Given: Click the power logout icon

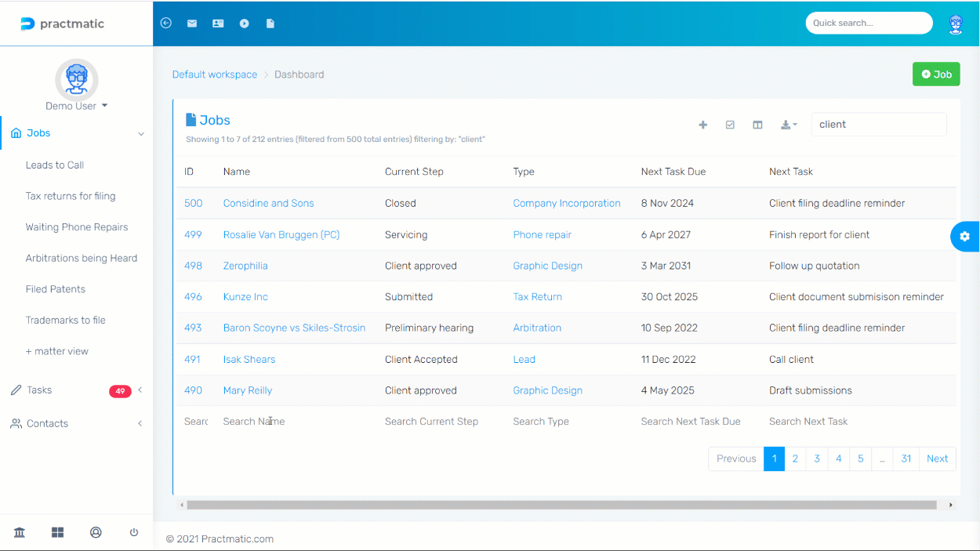Looking at the screenshot, I should [x=134, y=532].
